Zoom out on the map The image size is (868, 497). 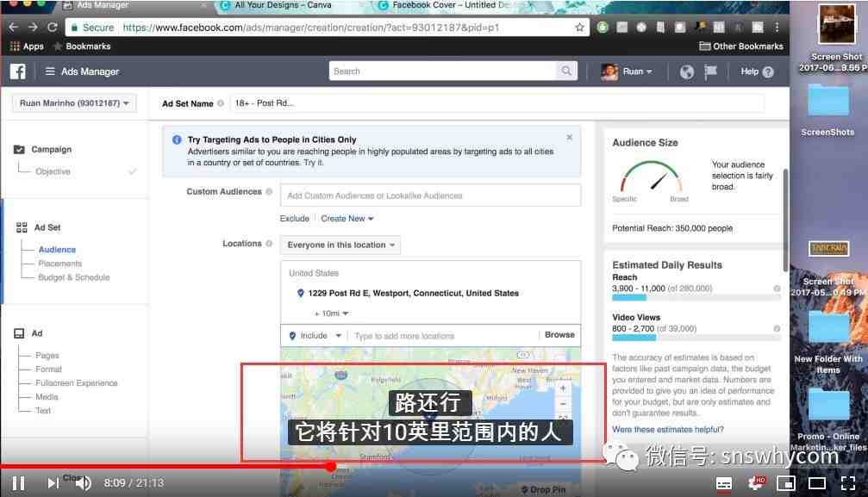pyautogui.click(x=562, y=404)
